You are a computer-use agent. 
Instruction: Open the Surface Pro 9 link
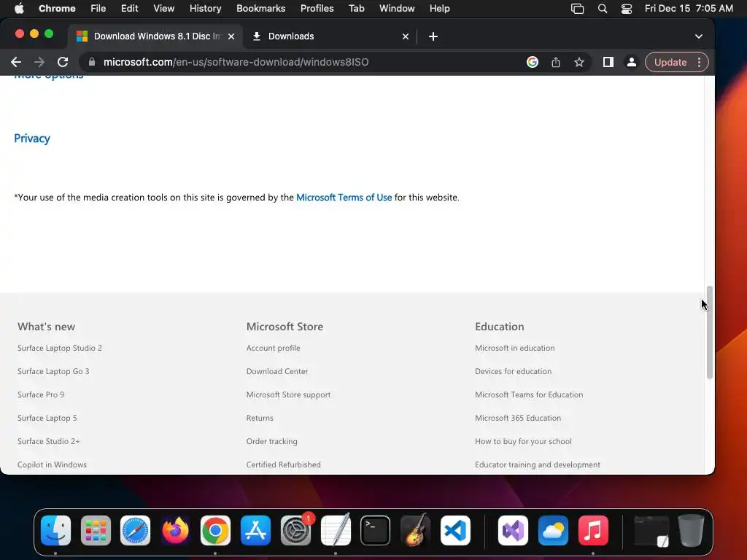click(x=41, y=394)
